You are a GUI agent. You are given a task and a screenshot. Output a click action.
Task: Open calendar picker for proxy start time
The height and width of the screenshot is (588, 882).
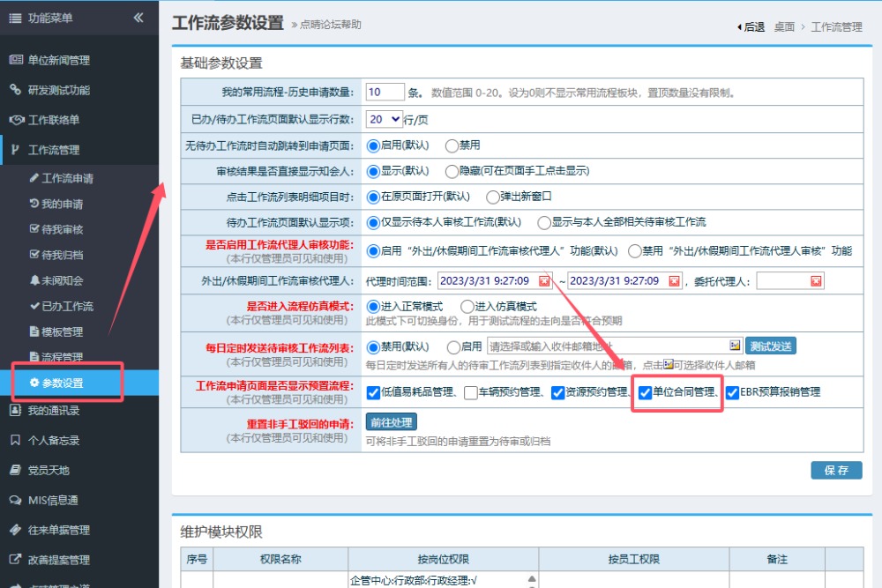(x=544, y=281)
